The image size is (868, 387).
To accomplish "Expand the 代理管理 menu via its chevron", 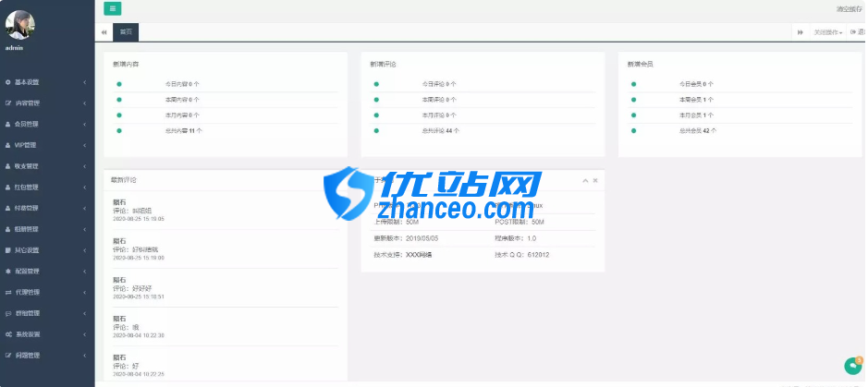I will (85, 293).
